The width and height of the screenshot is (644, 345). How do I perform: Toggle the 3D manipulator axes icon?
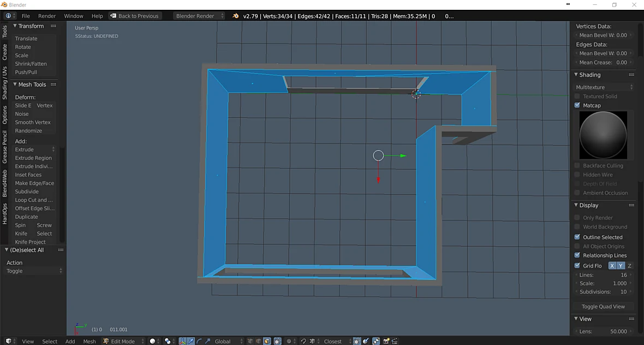tap(182, 341)
